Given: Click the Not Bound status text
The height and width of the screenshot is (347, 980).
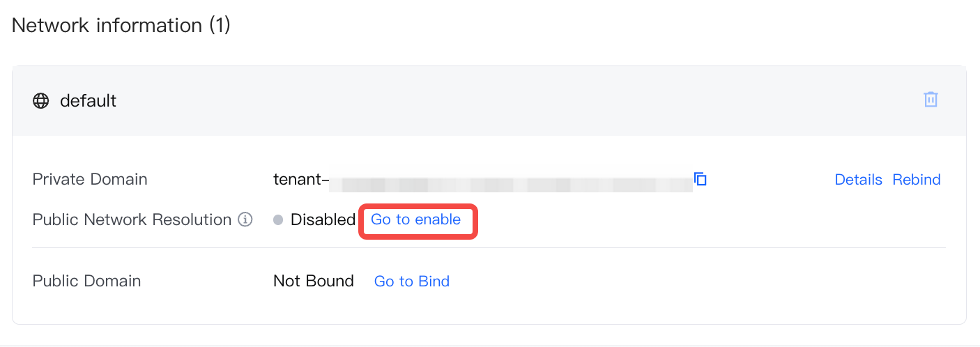Looking at the screenshot, I should 313,281.
